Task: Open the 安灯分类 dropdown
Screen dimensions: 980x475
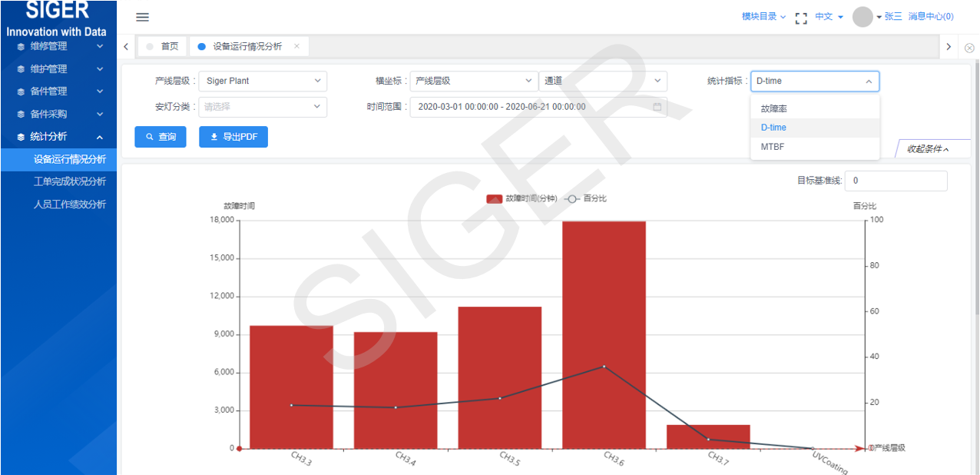Action: pyautogui.click(x=263, y=107)
